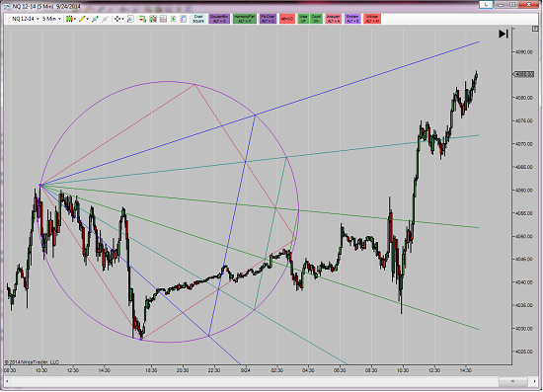This screenshot has height=392, width=543.
Task: Select the pencil drawing tool icon
Action: point(82,19)
